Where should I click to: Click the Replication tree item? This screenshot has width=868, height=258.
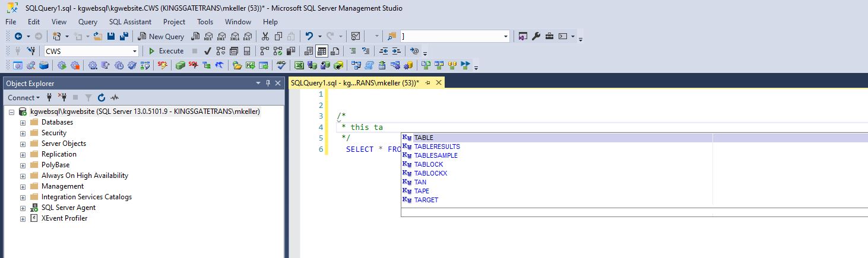coord(59,154)
